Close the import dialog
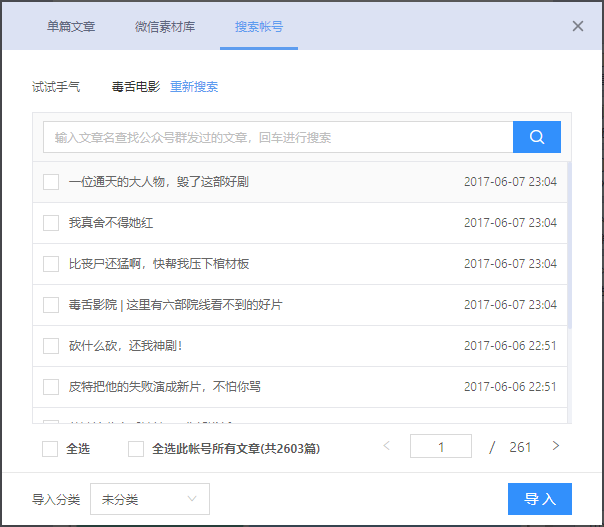 [578, 26]
